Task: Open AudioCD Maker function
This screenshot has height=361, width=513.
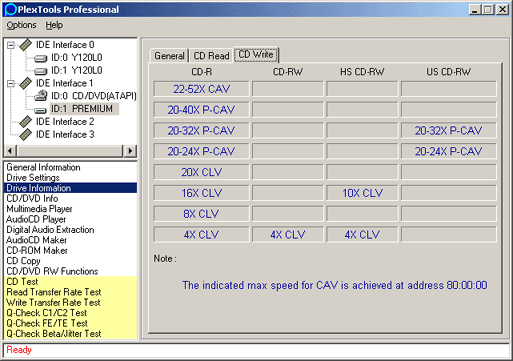Action: (37, 240)
